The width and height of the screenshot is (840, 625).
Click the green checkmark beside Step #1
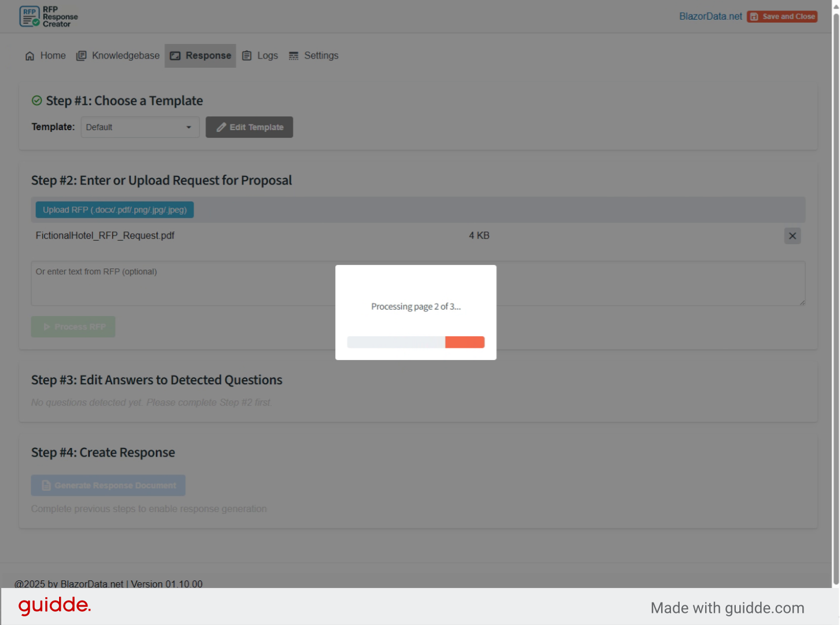coord(36,100)
